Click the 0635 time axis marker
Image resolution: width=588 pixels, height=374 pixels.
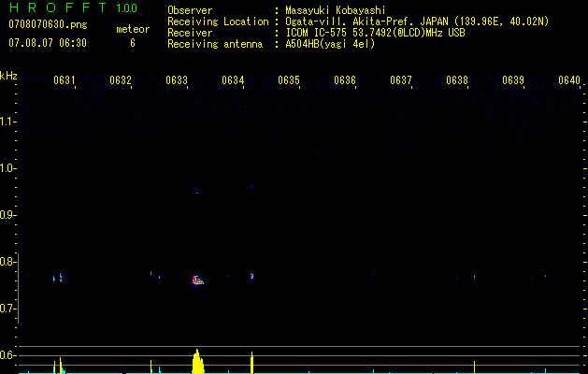tap(289, 80)
